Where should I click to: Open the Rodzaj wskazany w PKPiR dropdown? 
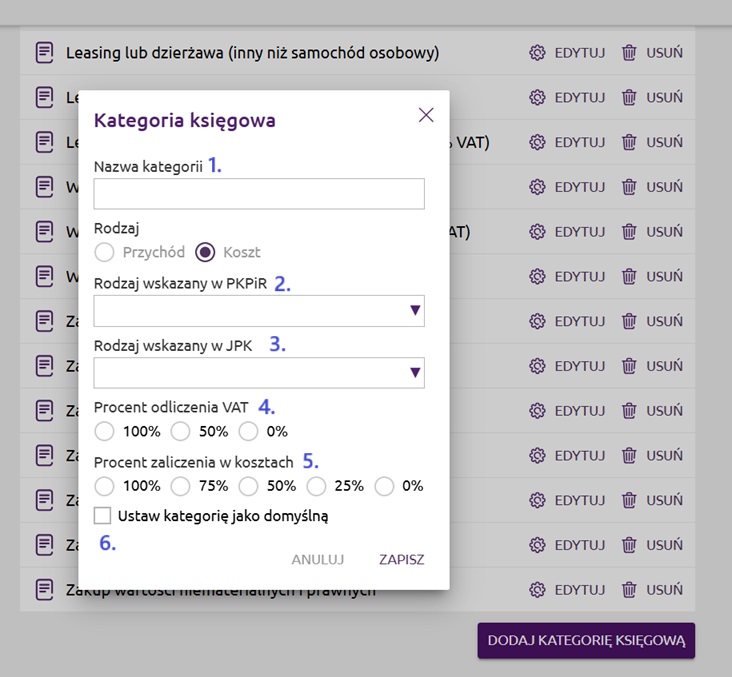tap(259, 311)
